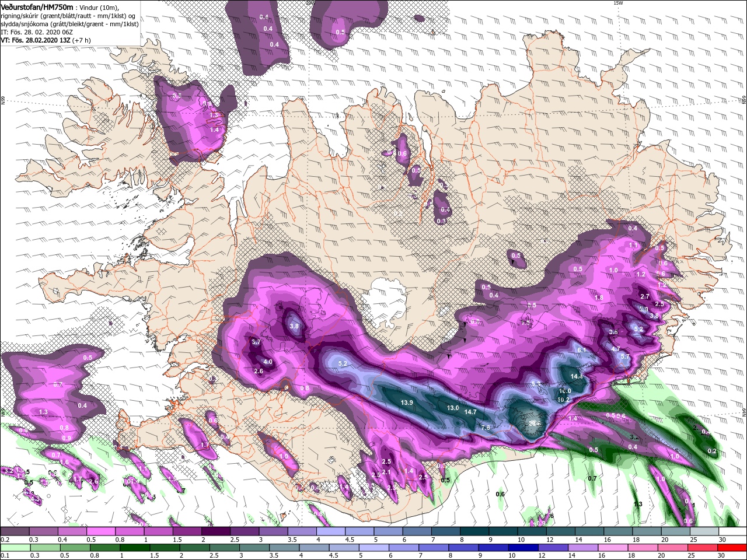Image resolution: width=747 pixels, height=560 pixels.
Task: Click the 4.0 precipitation value
Action: coord(268,362)
